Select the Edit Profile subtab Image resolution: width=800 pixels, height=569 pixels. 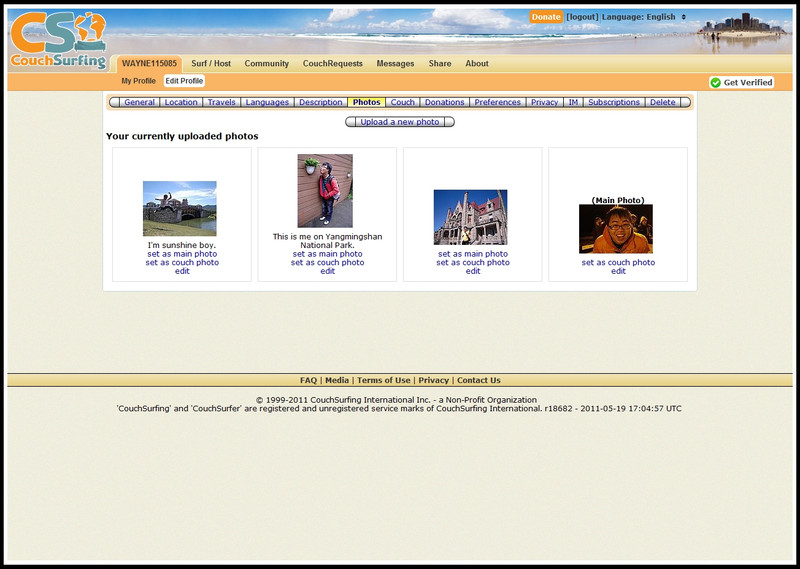click(x=184, y=81)
